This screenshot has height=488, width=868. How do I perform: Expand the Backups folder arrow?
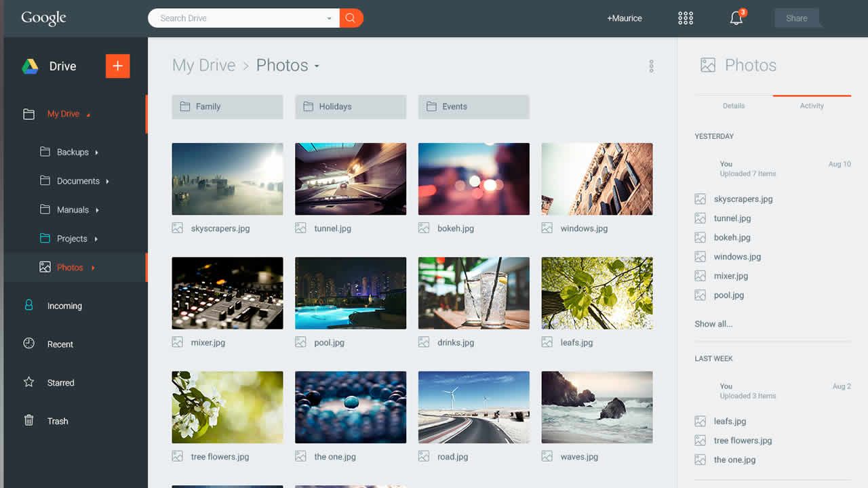pos(97,152)
